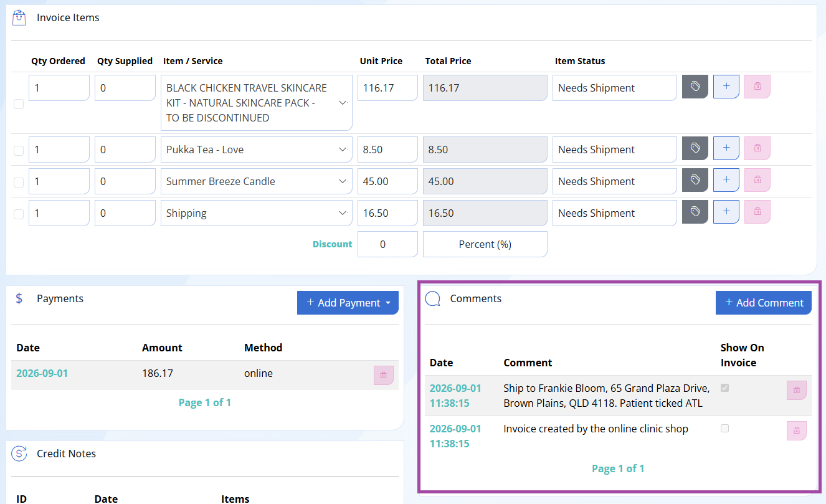Screen dimensions: 826x504
Task: Open the Summer Breeze Candle item dropdown
Action: coord(257,181)
